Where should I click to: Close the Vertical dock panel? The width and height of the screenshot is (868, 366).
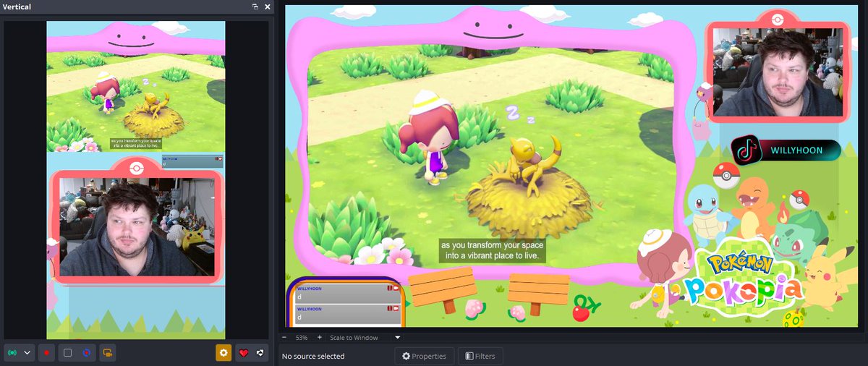268,7
